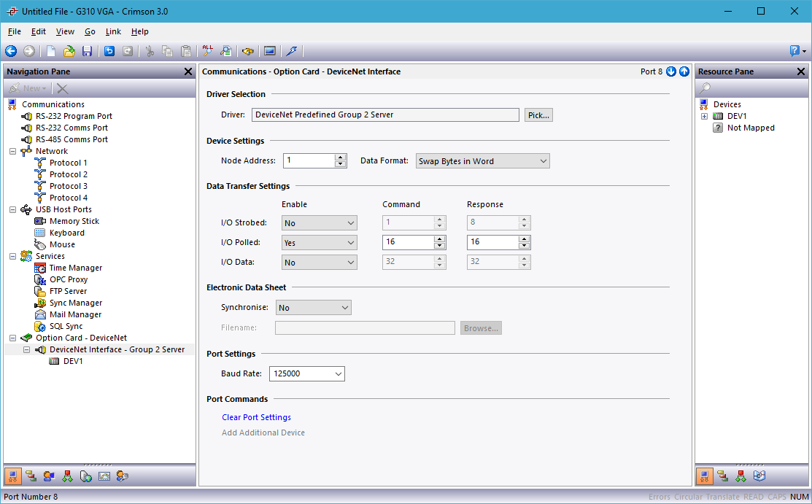Open the Link menu
The height and width of the screenshot is (504, 812).
pyautogui.click(x=113, y=31)
